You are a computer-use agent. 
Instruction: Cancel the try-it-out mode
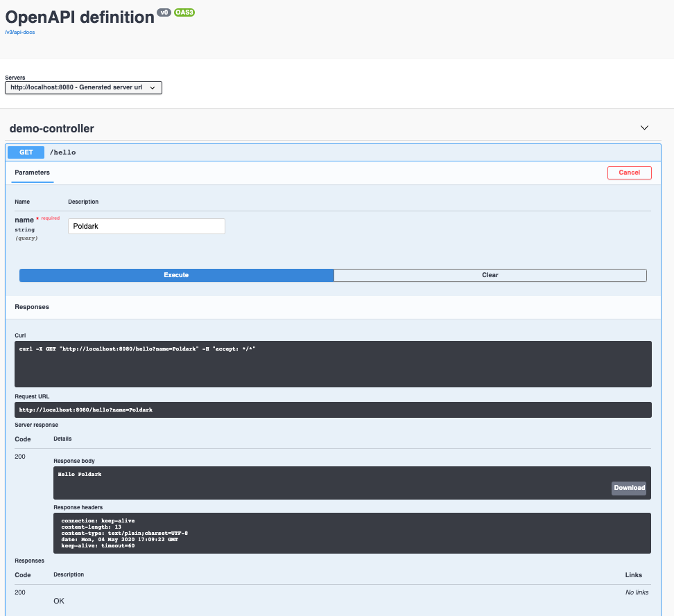click(x=629, y=173)
